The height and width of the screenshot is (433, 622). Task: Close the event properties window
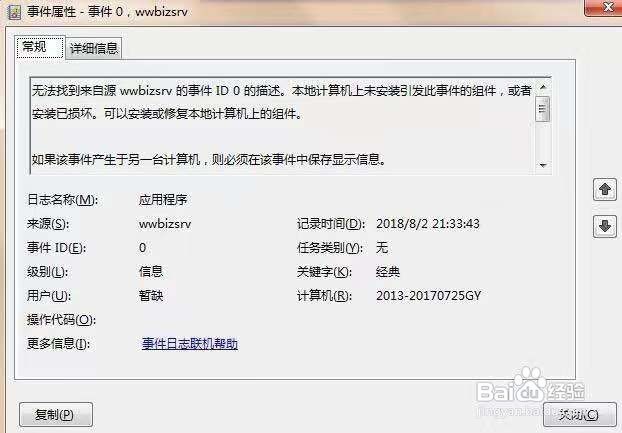606,7
